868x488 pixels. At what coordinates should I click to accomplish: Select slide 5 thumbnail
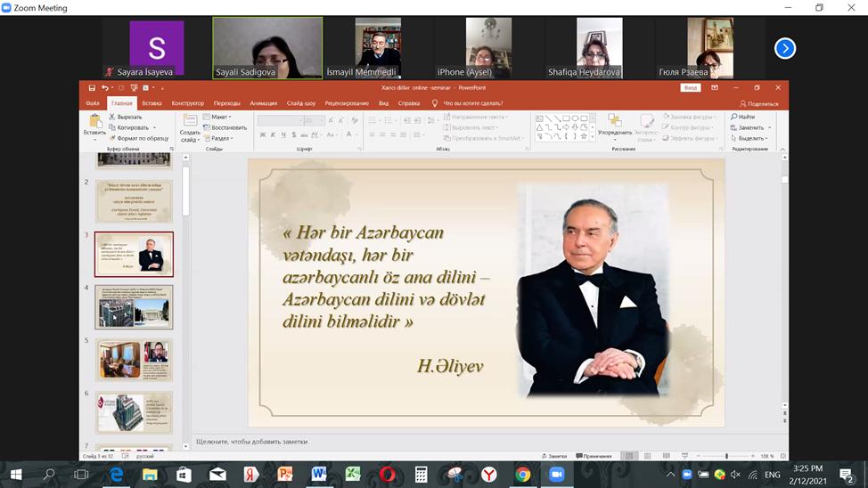134,360
